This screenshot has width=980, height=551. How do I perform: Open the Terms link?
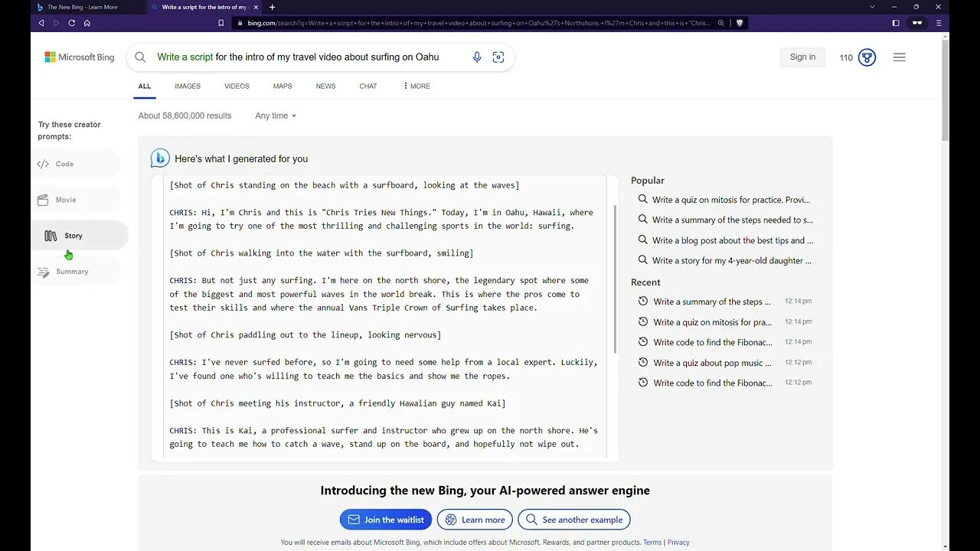pos(652,543)
